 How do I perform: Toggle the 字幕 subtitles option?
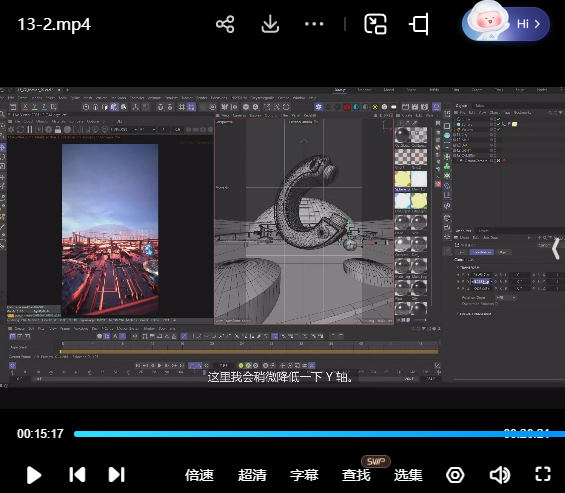304,475
